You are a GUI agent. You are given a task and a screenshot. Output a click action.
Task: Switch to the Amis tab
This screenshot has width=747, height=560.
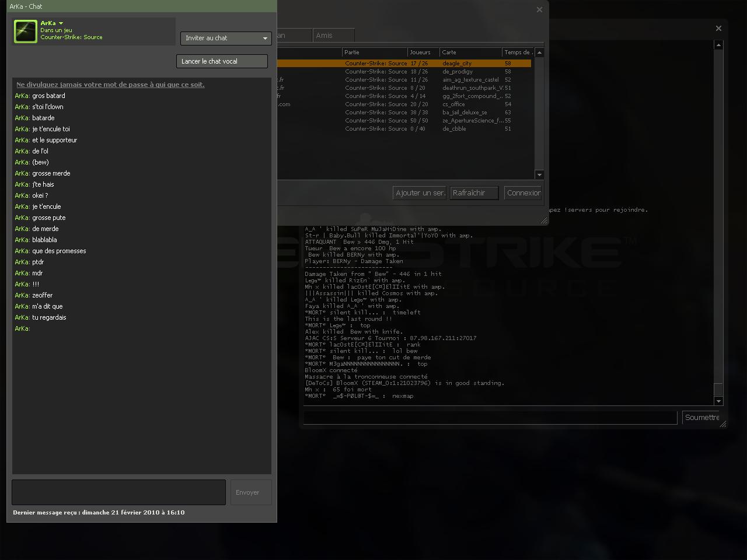pyautogui.click(x=333, y=36)
